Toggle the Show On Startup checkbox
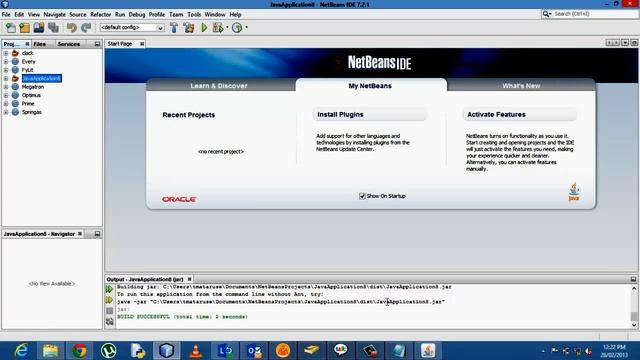 362,196
